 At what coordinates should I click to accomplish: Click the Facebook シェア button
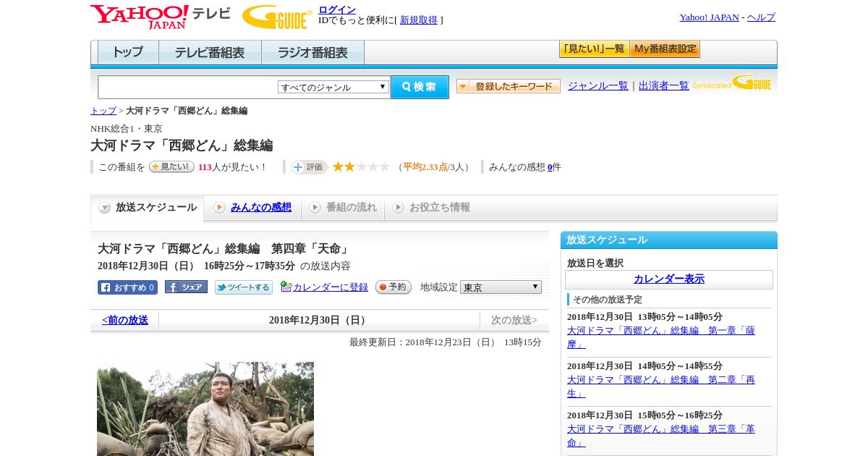(x=186, y=287)
